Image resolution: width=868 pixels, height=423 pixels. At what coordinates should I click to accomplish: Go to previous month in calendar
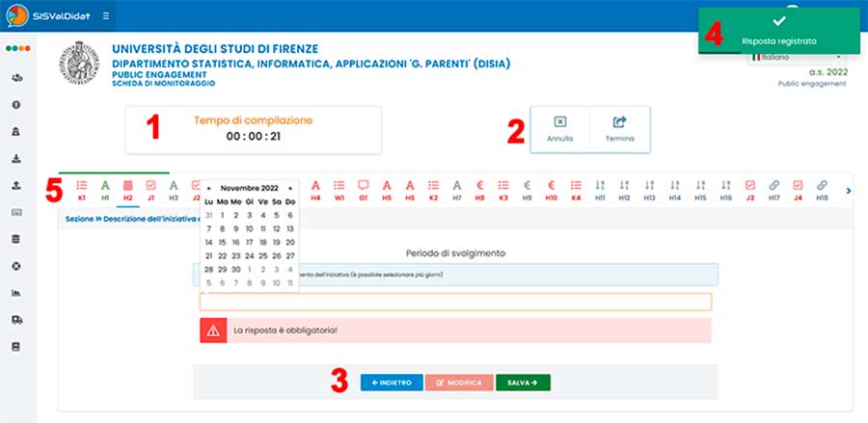tap(209, 188)
